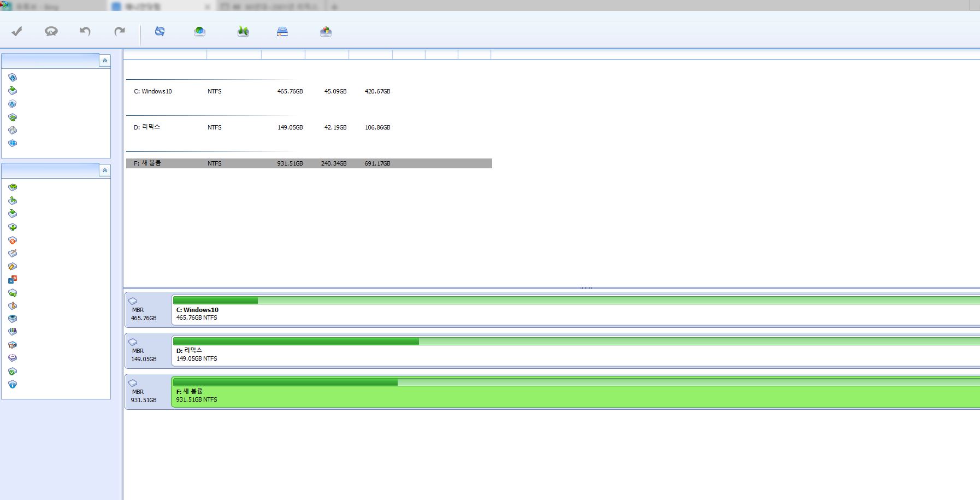The image size is (980, 500).
Task: Click the C: partition usage bar
Action: 576,301
